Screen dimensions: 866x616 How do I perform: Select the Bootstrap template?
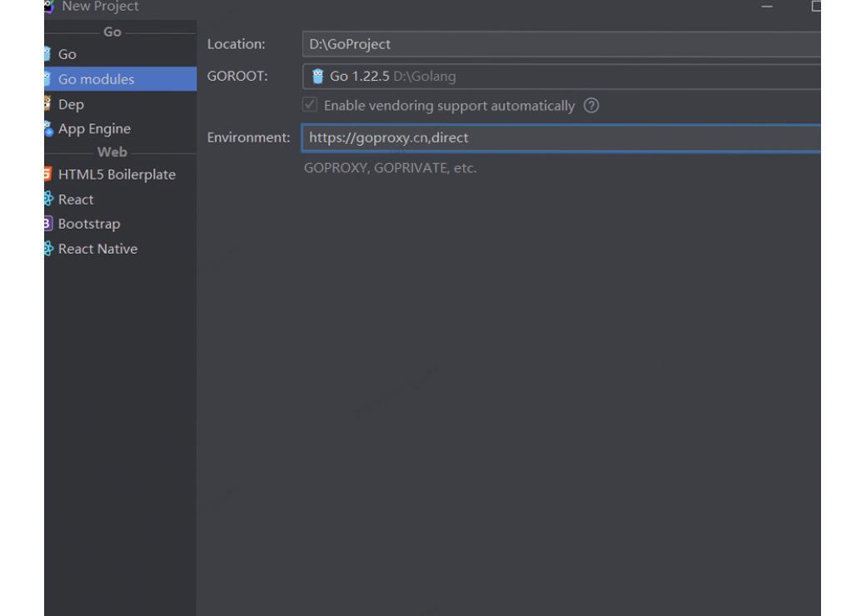(x=121, y=224)
